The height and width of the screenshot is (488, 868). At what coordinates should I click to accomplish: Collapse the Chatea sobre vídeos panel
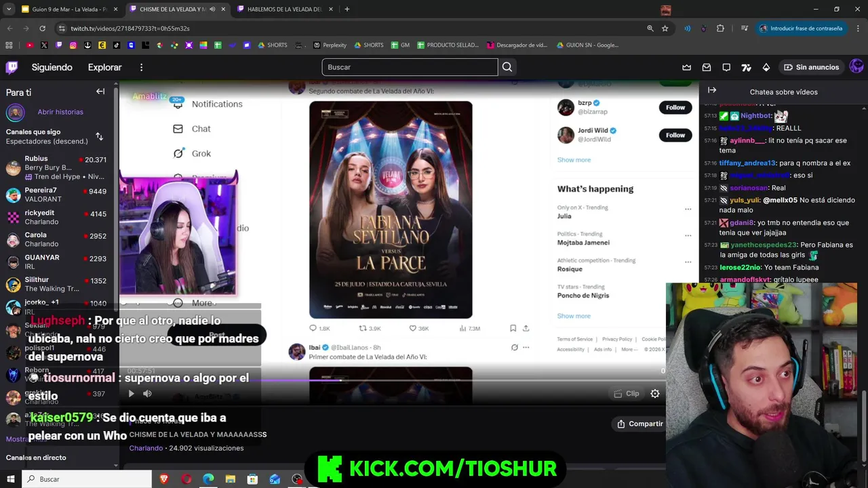[x=712, y=90]
